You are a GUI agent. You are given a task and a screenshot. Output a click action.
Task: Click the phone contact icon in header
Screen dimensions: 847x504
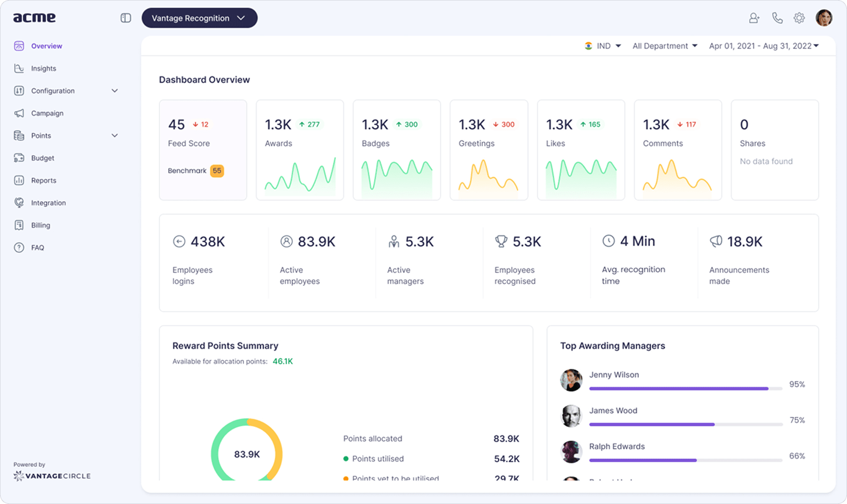coord(777,18)
